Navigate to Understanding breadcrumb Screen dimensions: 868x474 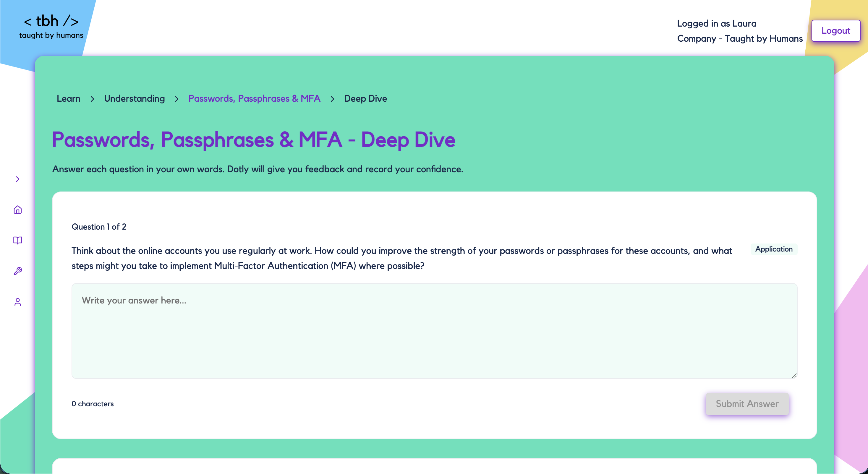135,98
